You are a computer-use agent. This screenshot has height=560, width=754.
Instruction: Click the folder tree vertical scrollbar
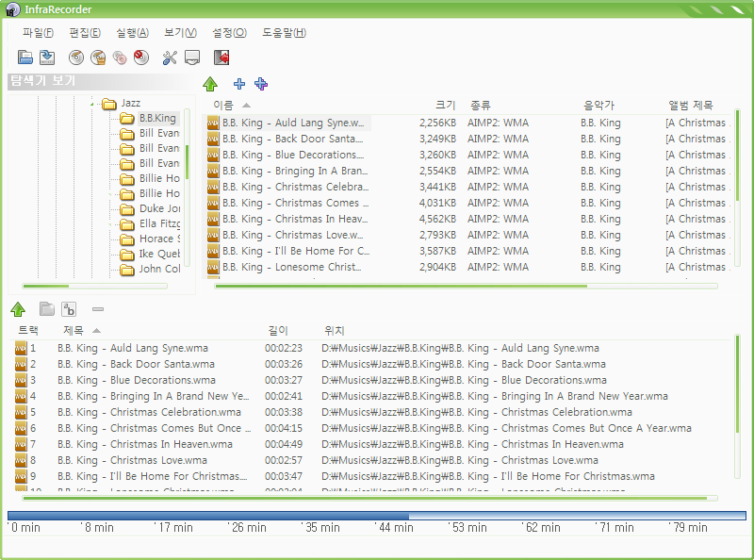187,188
